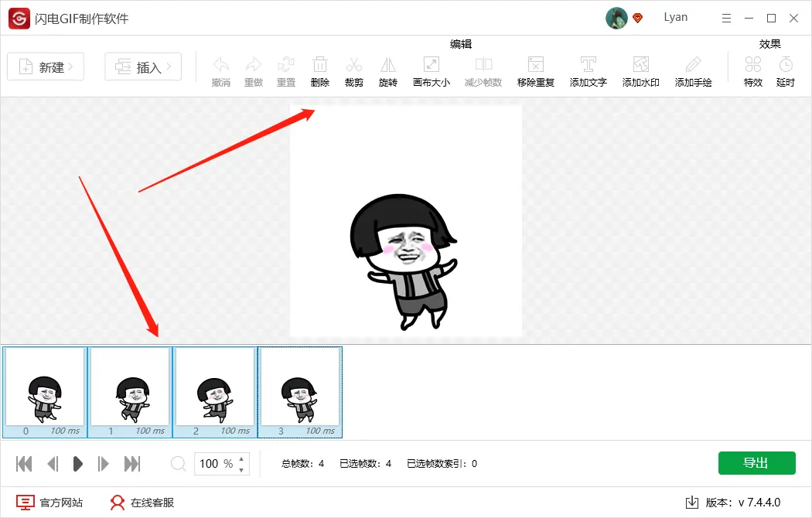This screenshot has height=518, width=812.
Task: Open 在线客服 online support link
Action: [x=142, y=503]
